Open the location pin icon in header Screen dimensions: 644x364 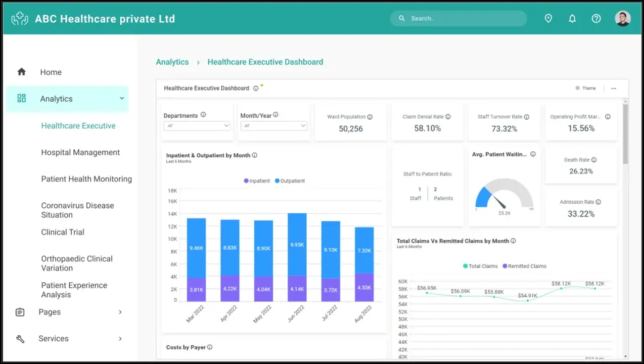click(548, 18)
